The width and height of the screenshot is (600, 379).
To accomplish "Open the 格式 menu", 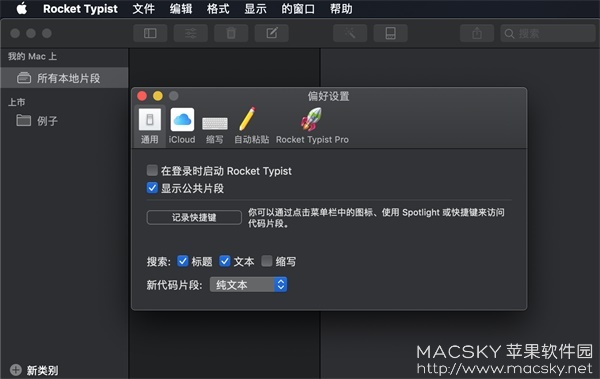I will point(218,9).
